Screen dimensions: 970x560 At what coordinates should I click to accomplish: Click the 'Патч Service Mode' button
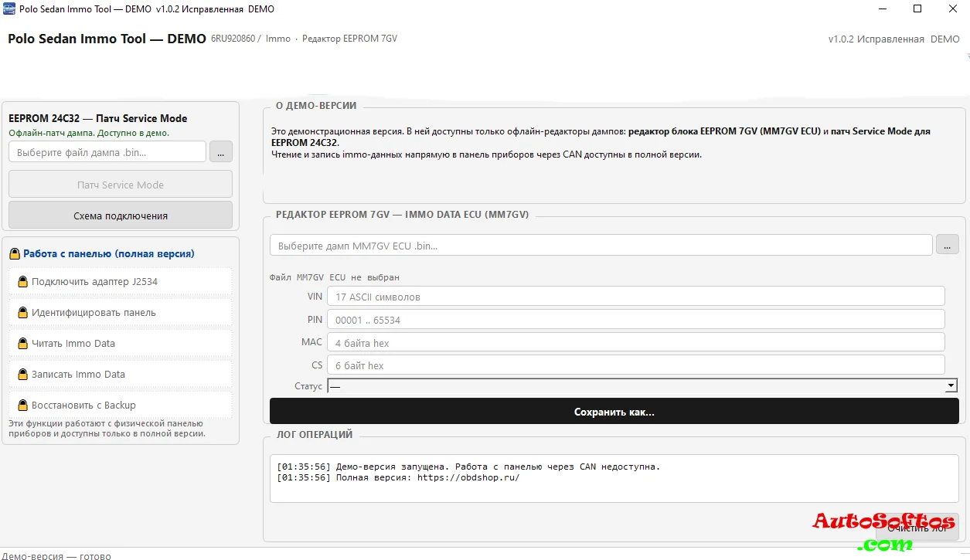[121, 185]
